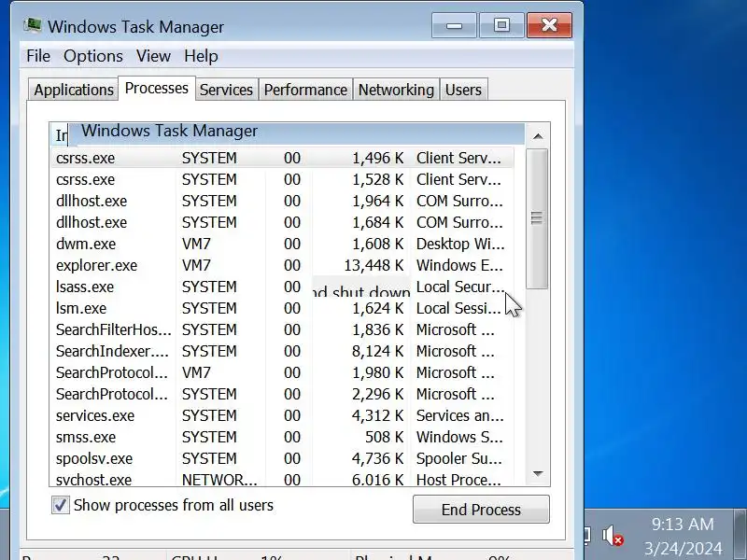This screenshot has height=560, width=747.
Task: Select SearchProtocol process owned by VM7
Action: (x=282, y=372)
